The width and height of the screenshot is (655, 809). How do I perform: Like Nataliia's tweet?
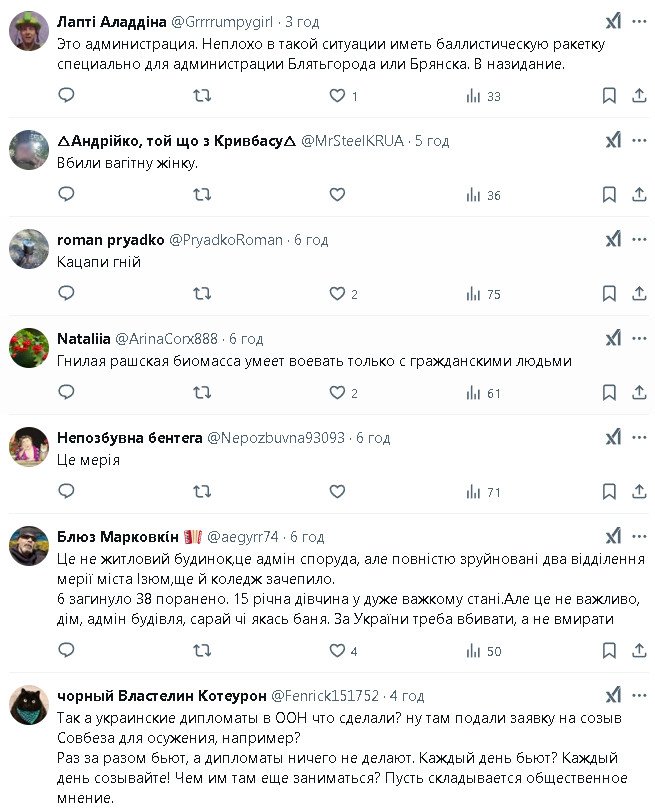coord(337,393)
